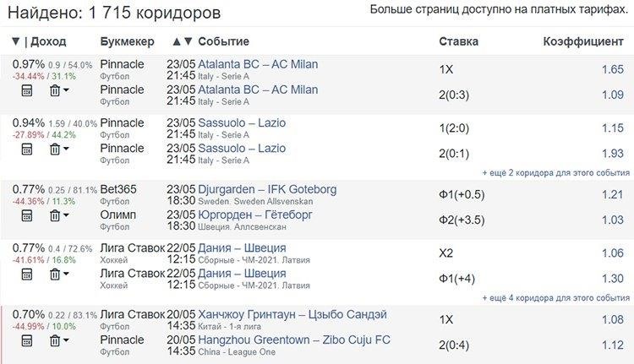Open calculator for Djurgarden – IFK Goteborg corridor
Viewport: 634px width, 364px height.
point(27,215)
